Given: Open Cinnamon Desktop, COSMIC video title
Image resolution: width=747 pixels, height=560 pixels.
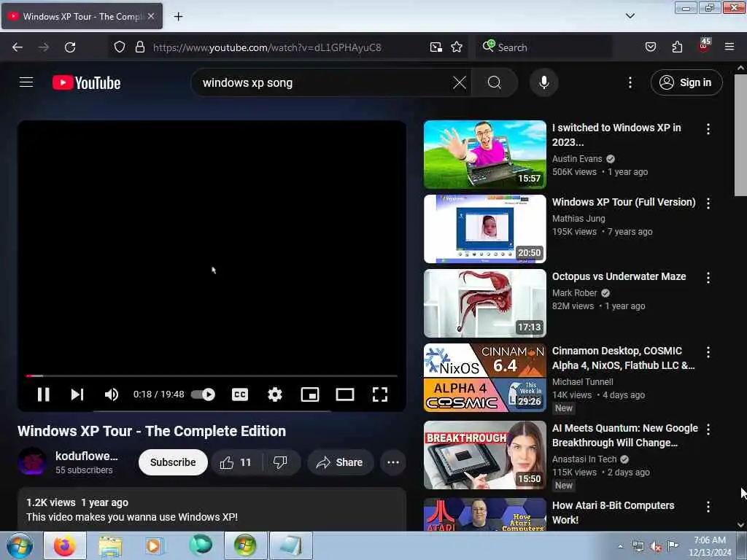Looking at the screenshot, I should click(623, 358).
